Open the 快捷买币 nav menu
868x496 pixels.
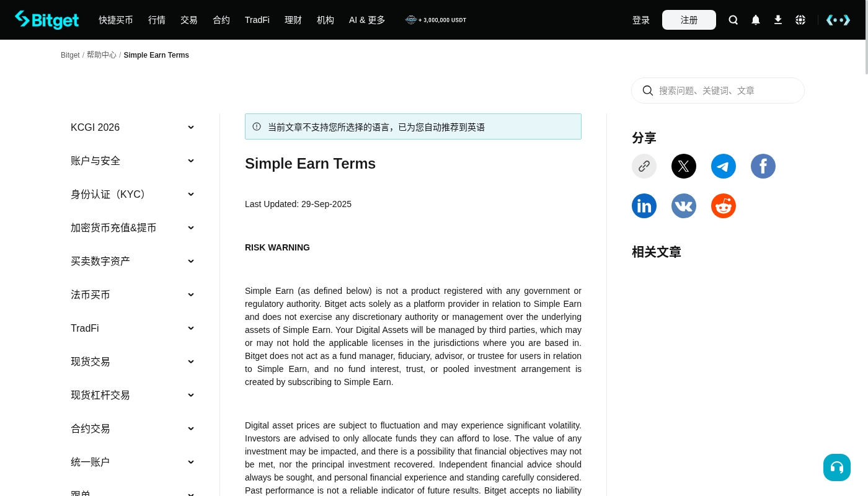116,20
